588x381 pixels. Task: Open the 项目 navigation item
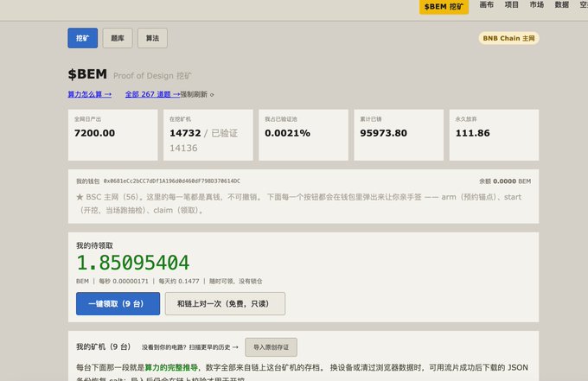pyautogui.click(x=512, y=5)
